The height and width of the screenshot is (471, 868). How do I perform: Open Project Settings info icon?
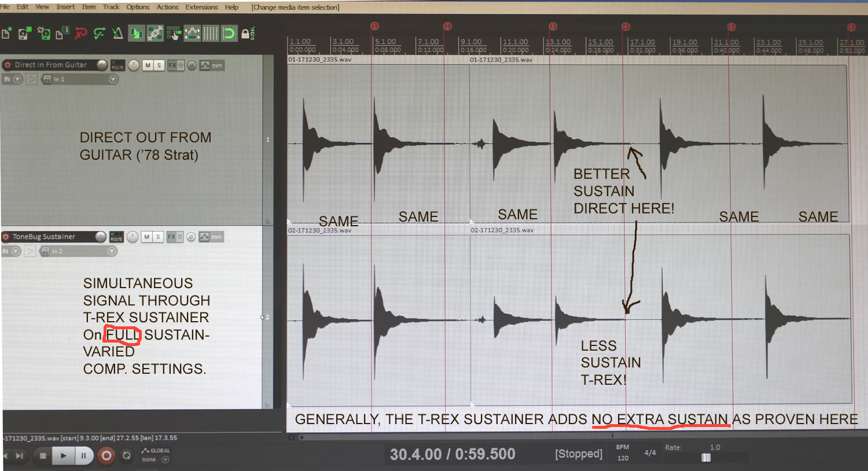[62, 33]
